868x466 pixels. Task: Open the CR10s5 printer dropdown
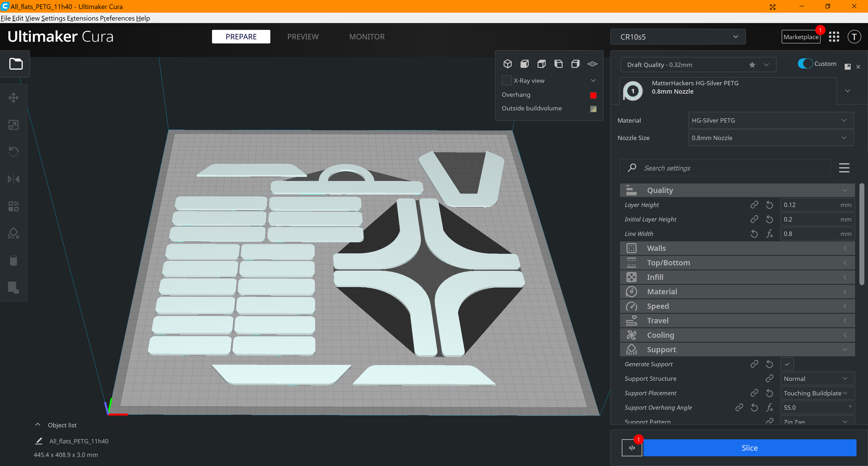click(x=678, y=37)
